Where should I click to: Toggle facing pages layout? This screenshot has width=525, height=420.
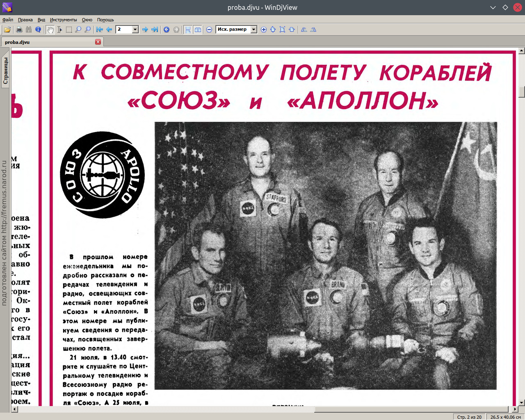coord(198,30)
